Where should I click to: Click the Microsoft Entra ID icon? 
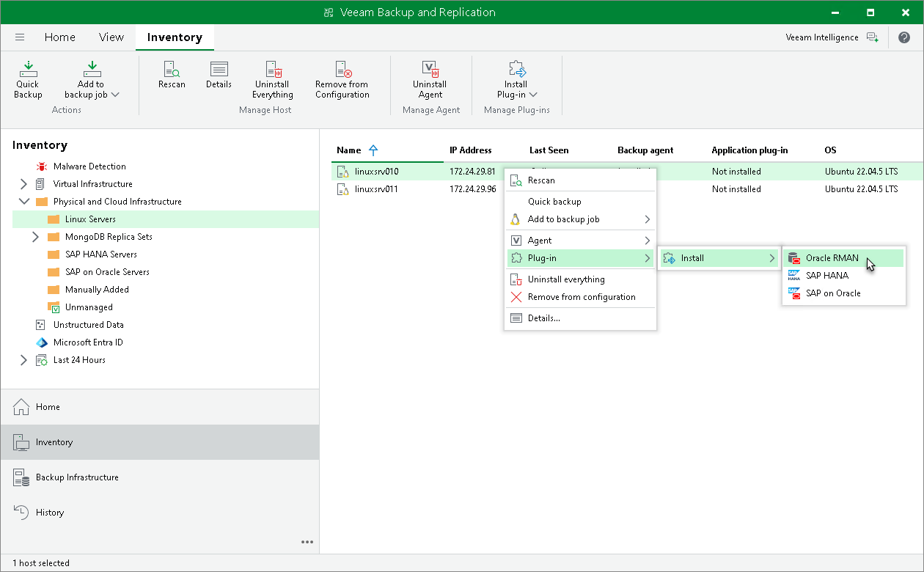point(41,342)
